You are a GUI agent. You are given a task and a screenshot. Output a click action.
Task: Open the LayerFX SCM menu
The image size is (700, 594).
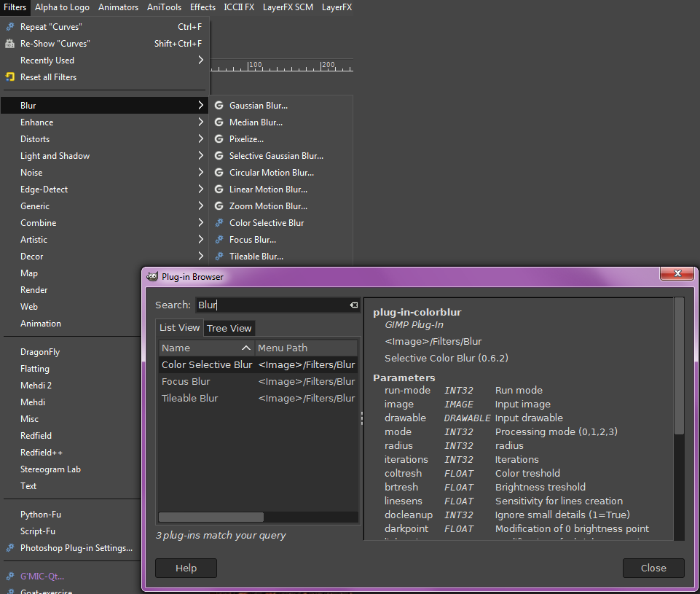(288, 7)
